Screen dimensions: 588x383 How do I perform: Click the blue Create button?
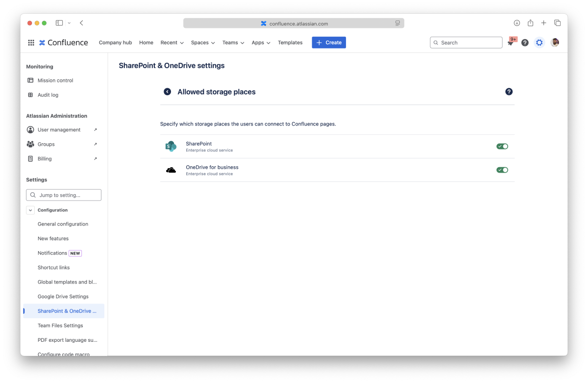click(329, 43)
